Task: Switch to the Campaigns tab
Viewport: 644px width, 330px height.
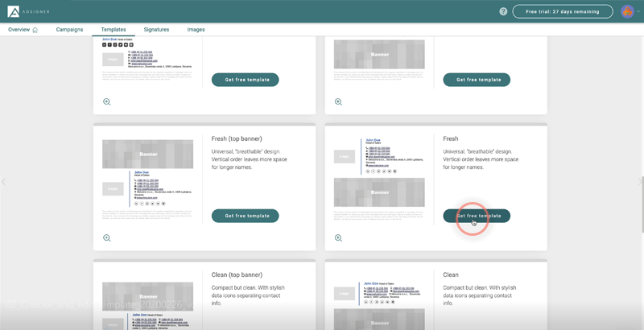Action: (x=70, y=30)
